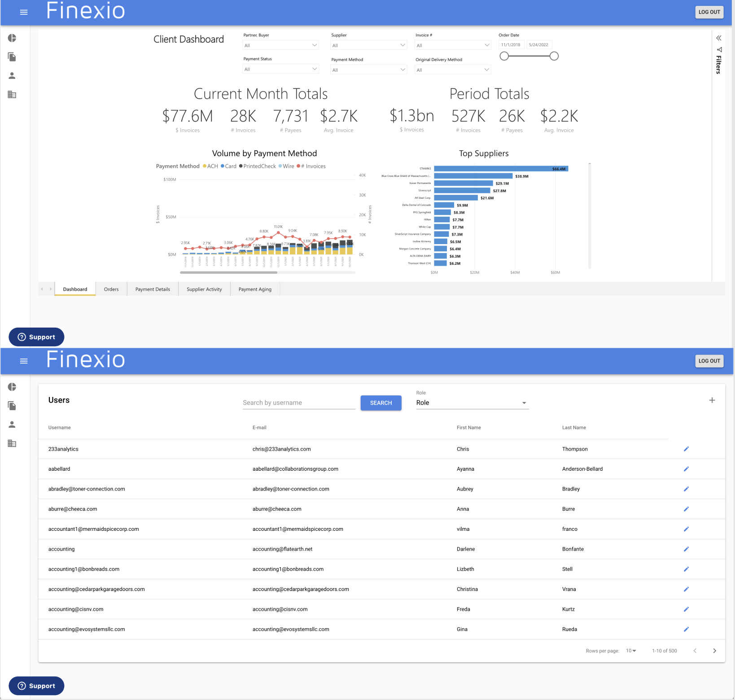Switch to Supplier Activity tab
The width and height of the screenshot is (735, 700).
(204, 289)
